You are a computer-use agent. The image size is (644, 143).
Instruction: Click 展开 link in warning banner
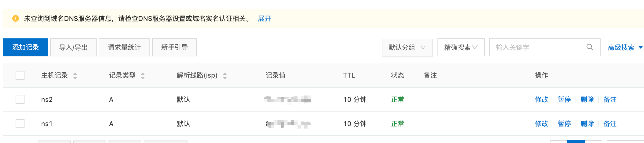tap(264, 19)
